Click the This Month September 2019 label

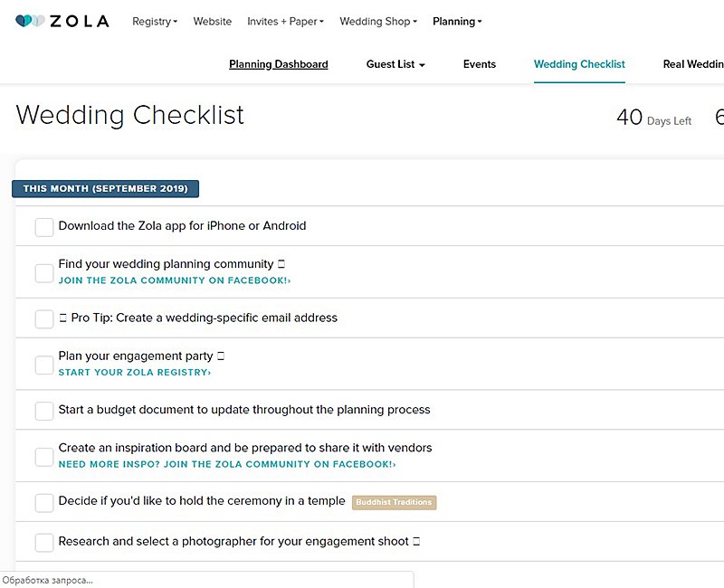(105, 189)
